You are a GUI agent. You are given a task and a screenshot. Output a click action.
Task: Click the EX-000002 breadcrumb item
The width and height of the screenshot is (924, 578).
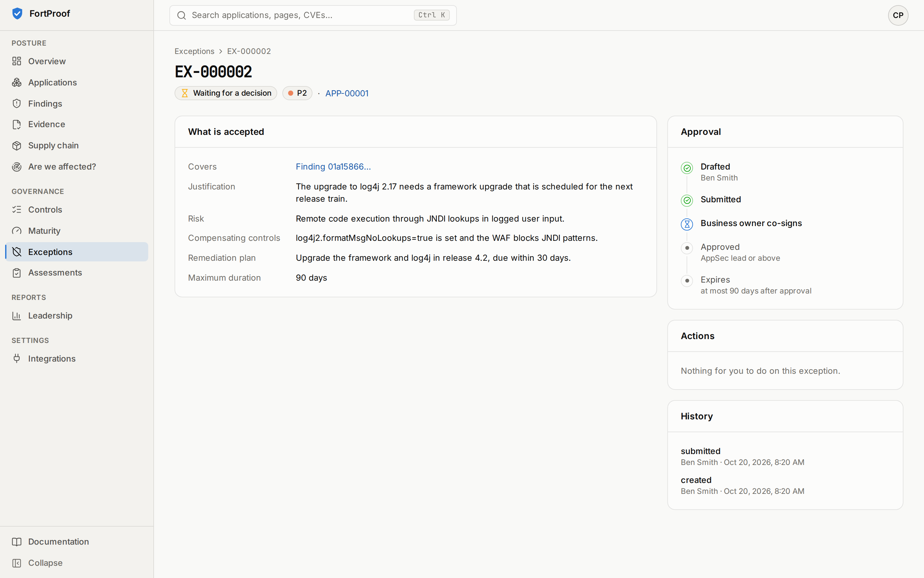point(249,51)
